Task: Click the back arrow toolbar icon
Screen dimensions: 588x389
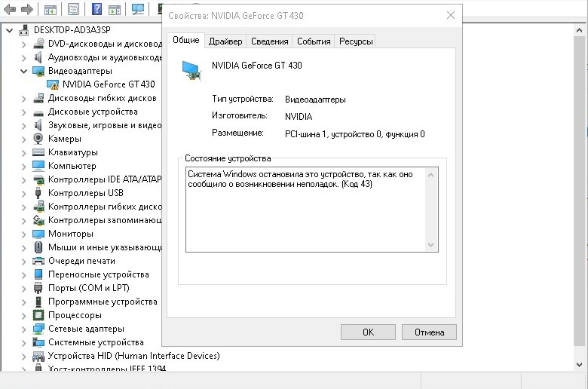Action: pos(10,9)
